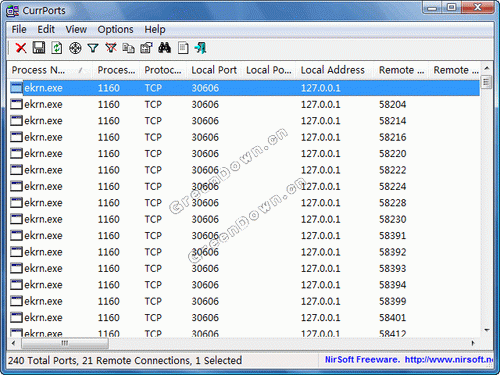Select the row with remote port 58401
This screenshot has width=500, height=375.
click(244, 317)
